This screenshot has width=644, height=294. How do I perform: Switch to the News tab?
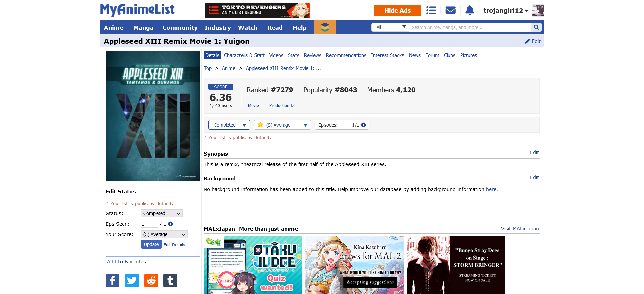(415, 55)
